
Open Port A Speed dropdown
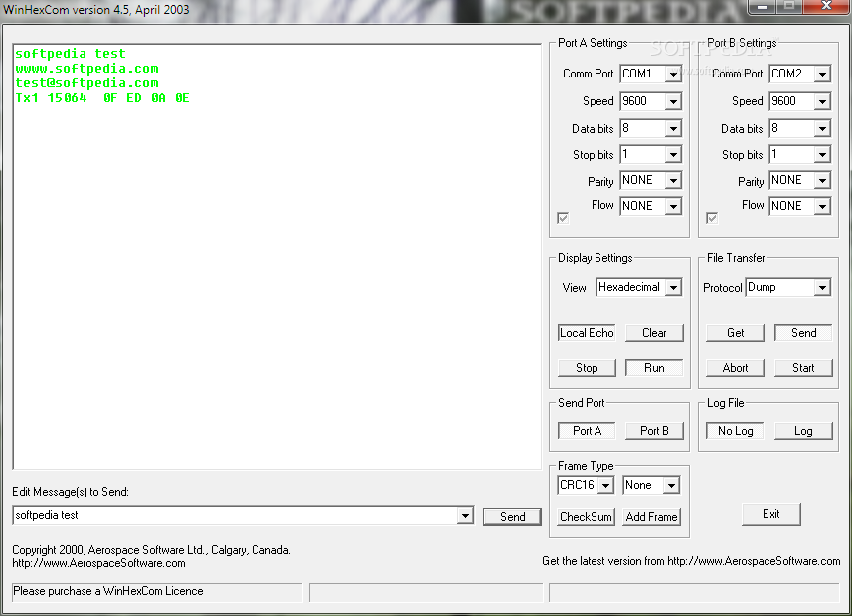(x=673, y=101)
